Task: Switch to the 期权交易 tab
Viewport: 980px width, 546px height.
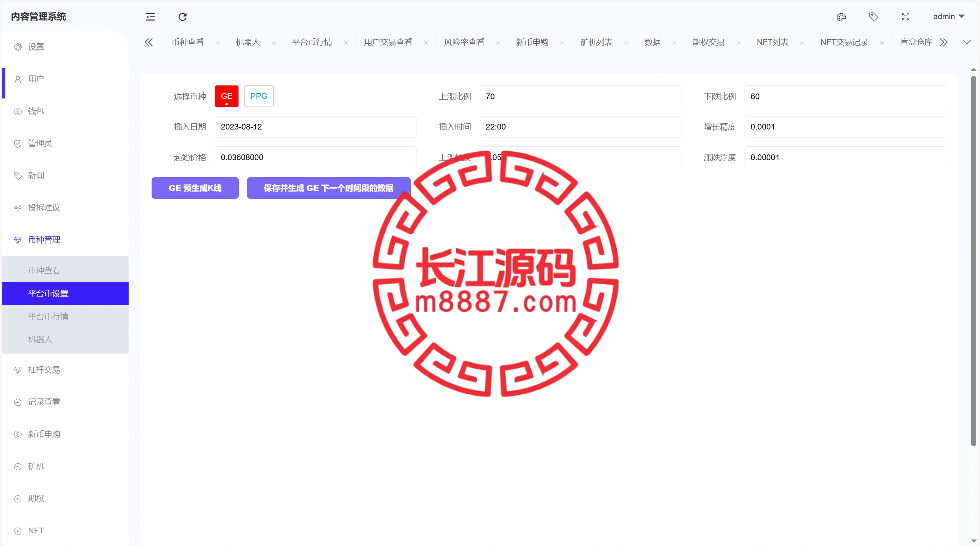Action: [x=708, y=42]
